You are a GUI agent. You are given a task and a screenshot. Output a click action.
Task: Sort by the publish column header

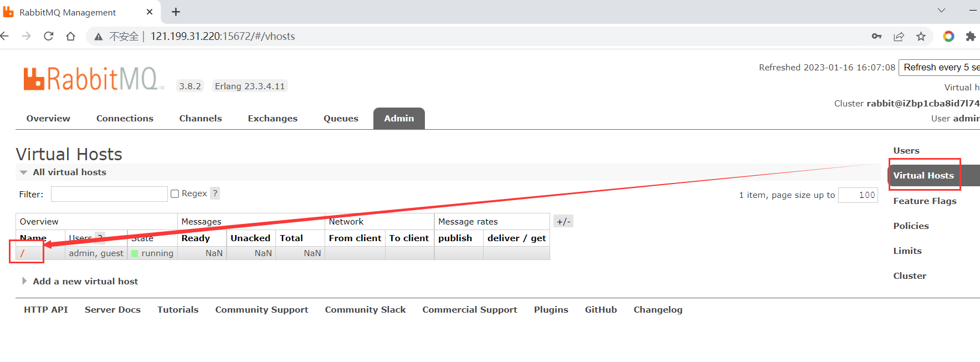pyautogui.click(x=455, y=238)
